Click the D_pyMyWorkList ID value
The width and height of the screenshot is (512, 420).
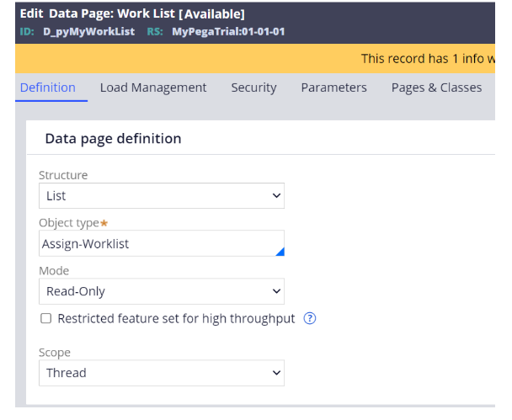click(88, 31)
